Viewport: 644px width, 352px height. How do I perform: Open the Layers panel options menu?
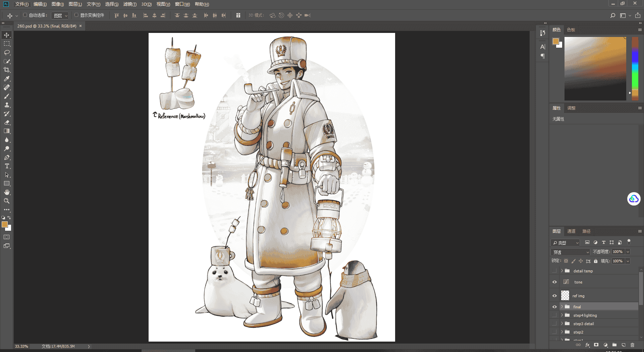coord(640,231)
